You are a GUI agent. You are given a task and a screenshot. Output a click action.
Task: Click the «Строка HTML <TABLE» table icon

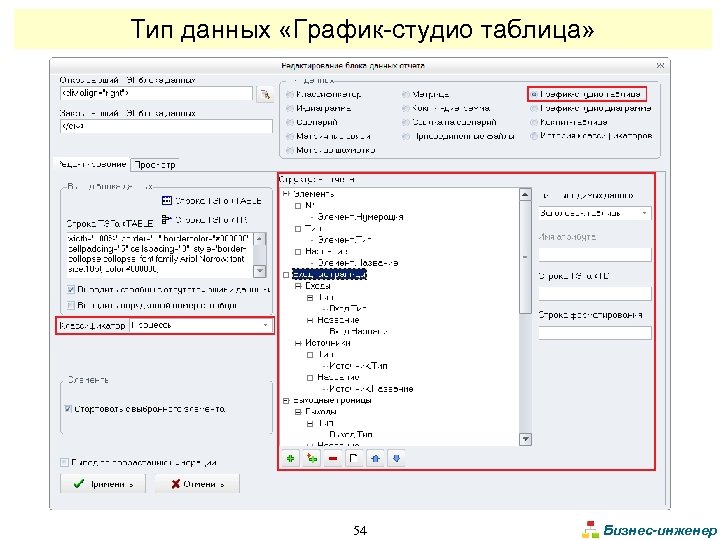167,201
